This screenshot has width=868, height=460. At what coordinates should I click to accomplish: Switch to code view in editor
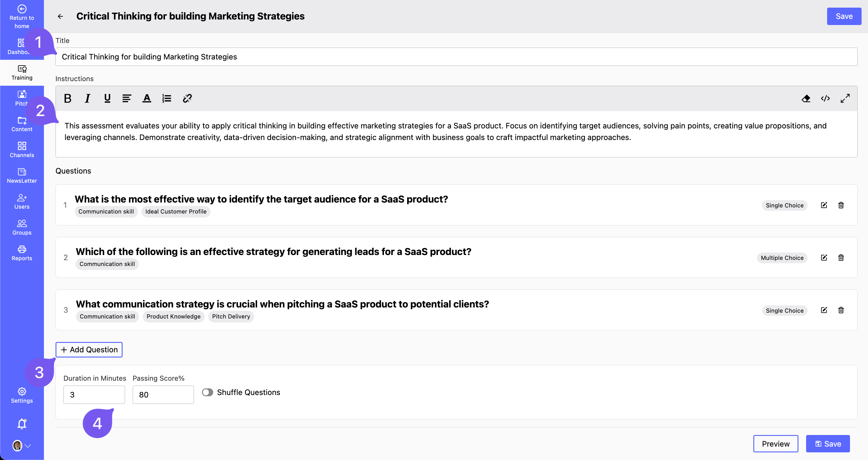(825, 99)
